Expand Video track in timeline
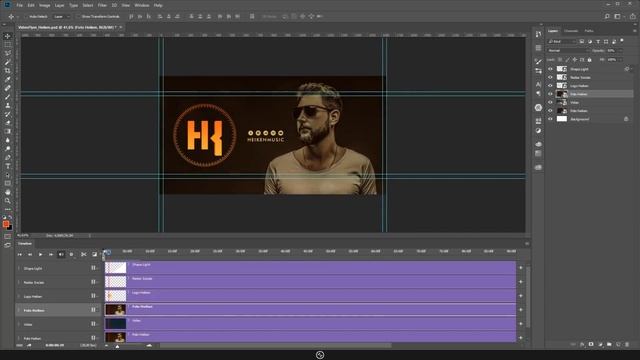The image size is (640, 360). 19,324
